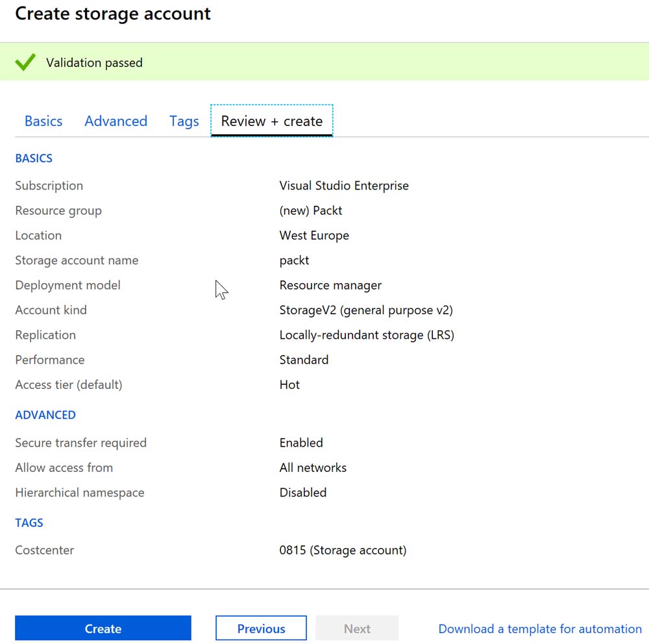Image resolution: width=649 pixels, height=644 pixels.
Task: Click the StorageV2 (general purpose v2) value
Action: (x=366, y=310)
